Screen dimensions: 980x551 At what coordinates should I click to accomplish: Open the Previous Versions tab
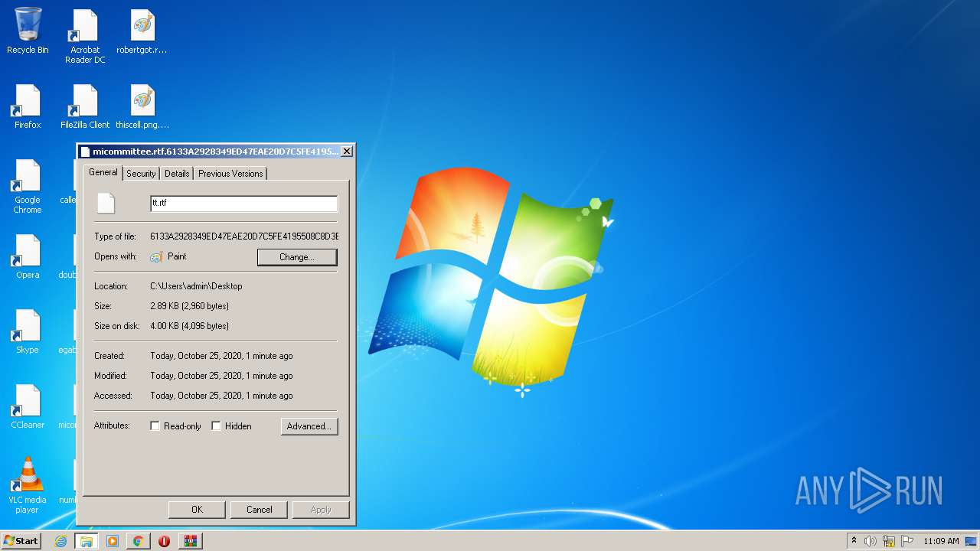click(x=230, y=174)
